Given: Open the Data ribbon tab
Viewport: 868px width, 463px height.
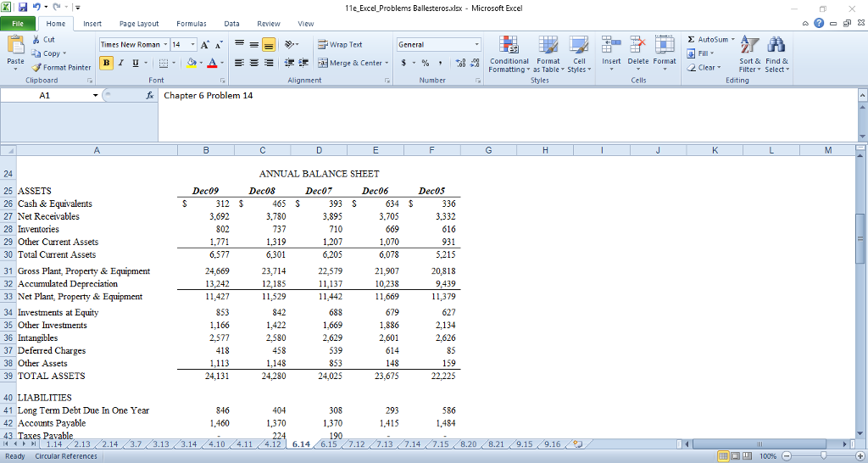Looking at the screenshot, I should pos(231,24).
